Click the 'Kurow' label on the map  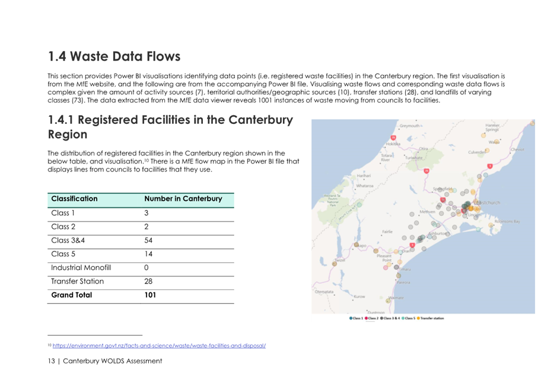[359, 297]
